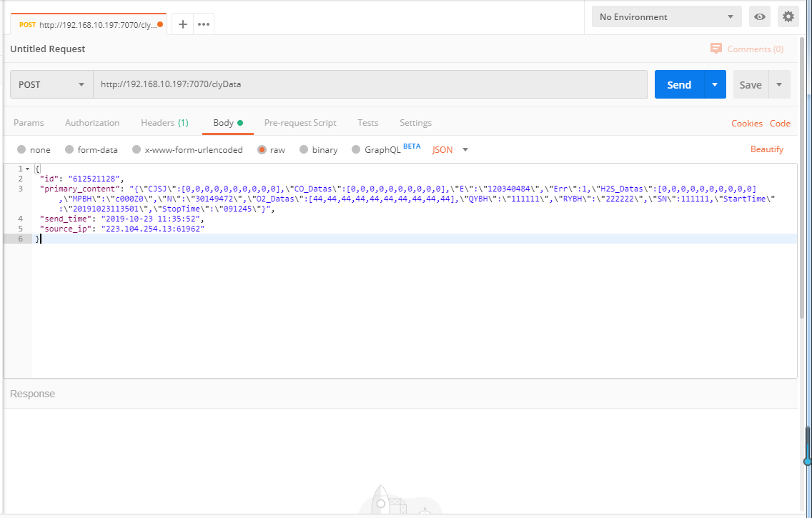Image resolution: width=812 pixels, height=518 pixels.
Task: Open the Pre-request Script tab
Action: click(x=299, y=123)
